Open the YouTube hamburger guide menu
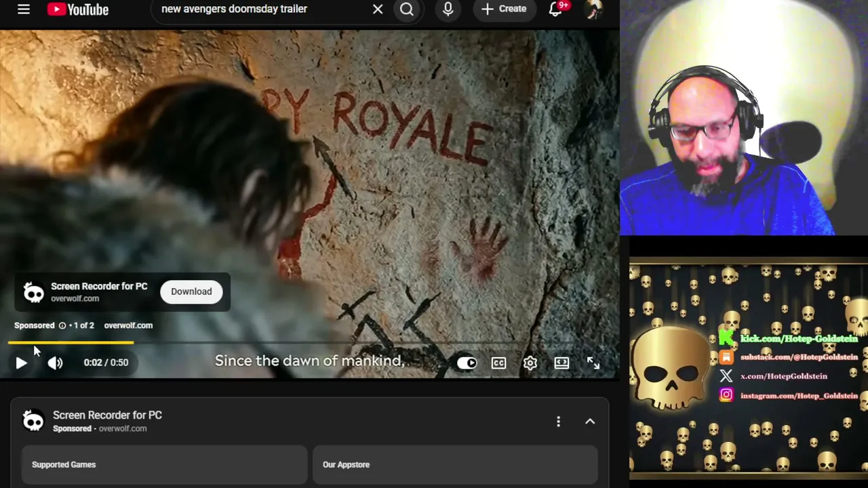Screen dimensions: 868x488 (x=24, y=9)
